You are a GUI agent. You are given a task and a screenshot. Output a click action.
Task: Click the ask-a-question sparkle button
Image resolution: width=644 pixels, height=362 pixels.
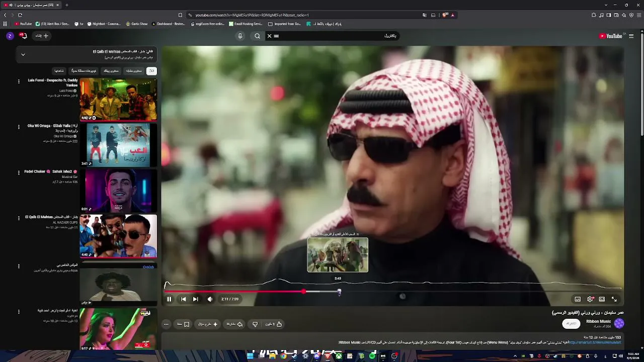[x=208, y=324]
